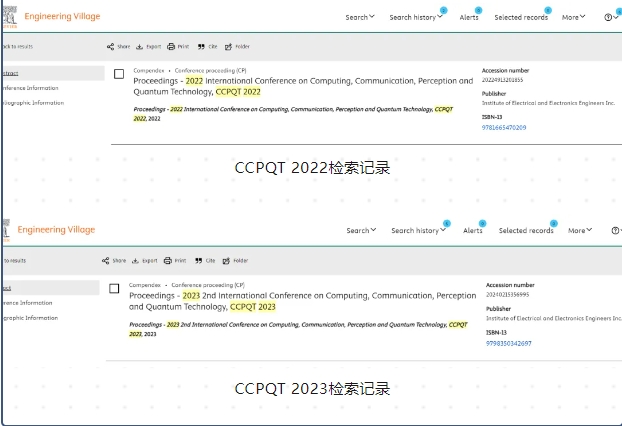Viewport: 622px width, 426px height.
Task: Click the Share icon in the CCPQT 2022 toolbar
Action: pos(110,47)
